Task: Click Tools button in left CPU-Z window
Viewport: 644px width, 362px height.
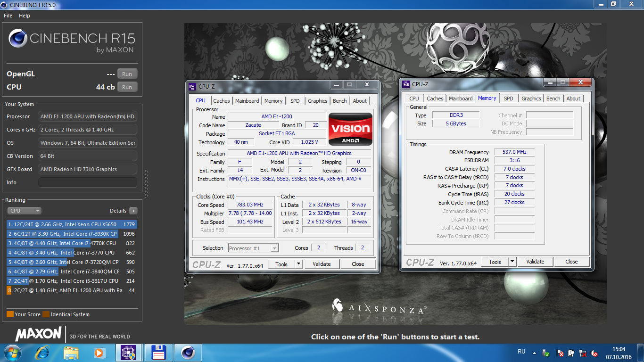Action: tap(281, 264)
